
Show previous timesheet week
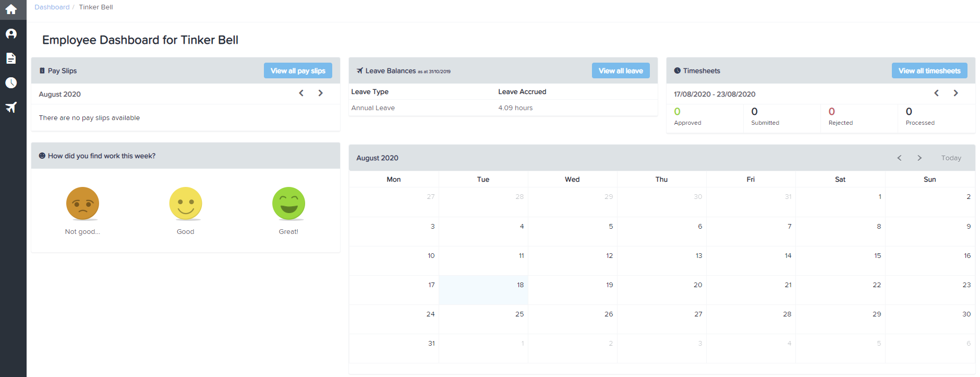point(936,93)
